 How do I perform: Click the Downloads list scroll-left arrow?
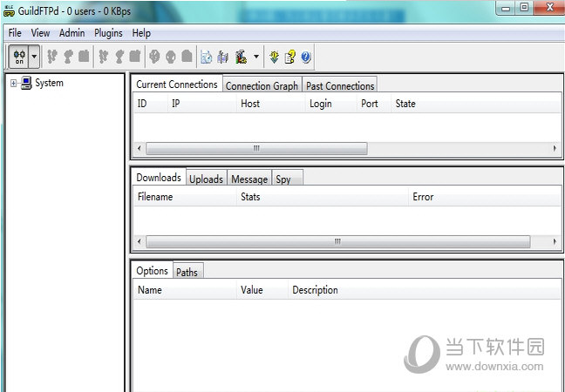click(140, 241)
